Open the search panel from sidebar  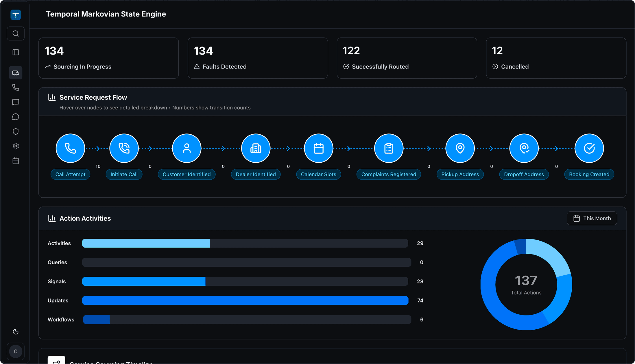click(16, 33)
